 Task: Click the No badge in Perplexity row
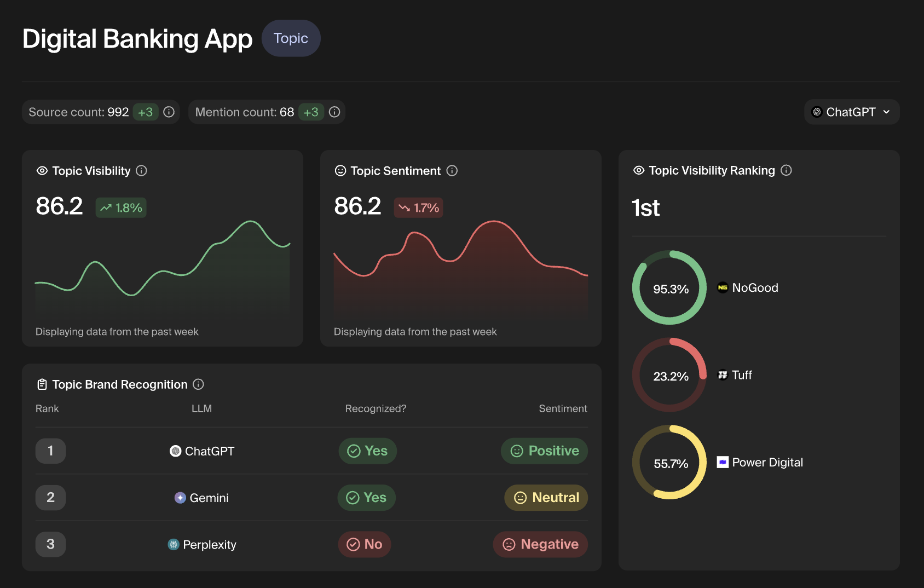tap(365, 544)
